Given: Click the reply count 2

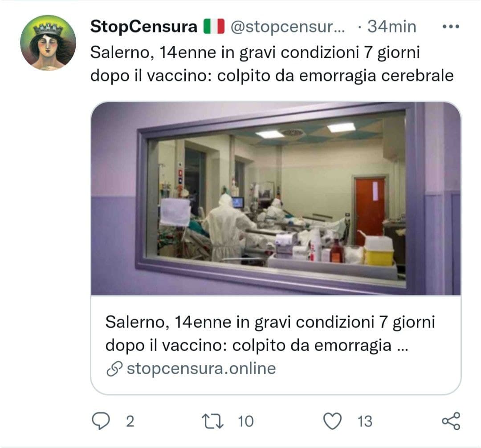Looking at the screenshot, I should click(130, 421).
